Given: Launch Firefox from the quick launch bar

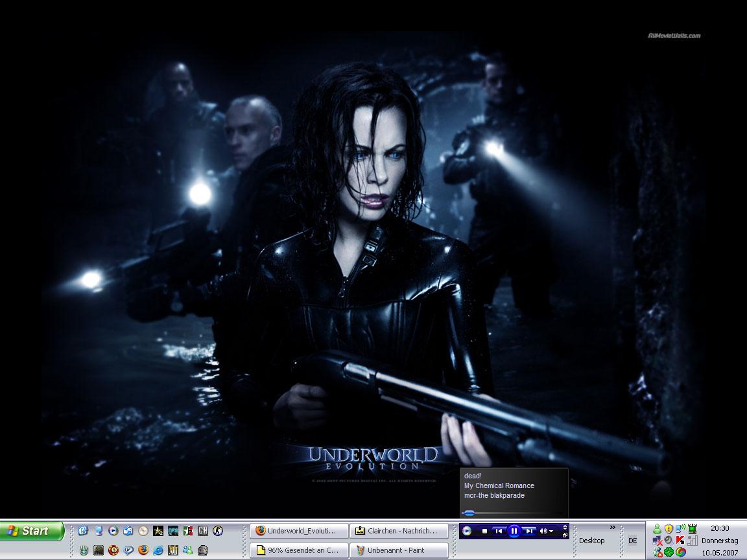Looking at the screenshot, I should 143,550.
